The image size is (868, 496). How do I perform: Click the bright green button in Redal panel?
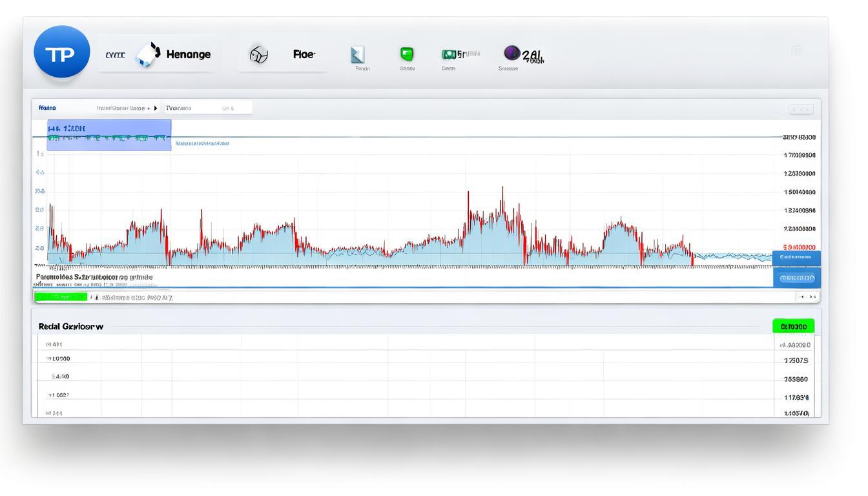793,326
